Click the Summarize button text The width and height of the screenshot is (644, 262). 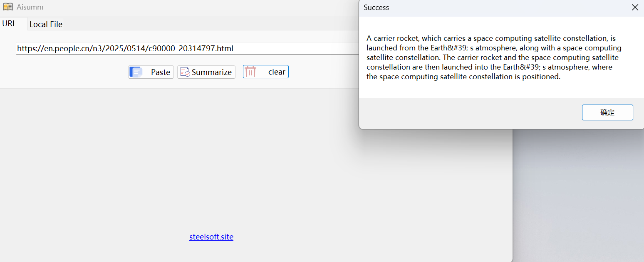click(212, 72)
